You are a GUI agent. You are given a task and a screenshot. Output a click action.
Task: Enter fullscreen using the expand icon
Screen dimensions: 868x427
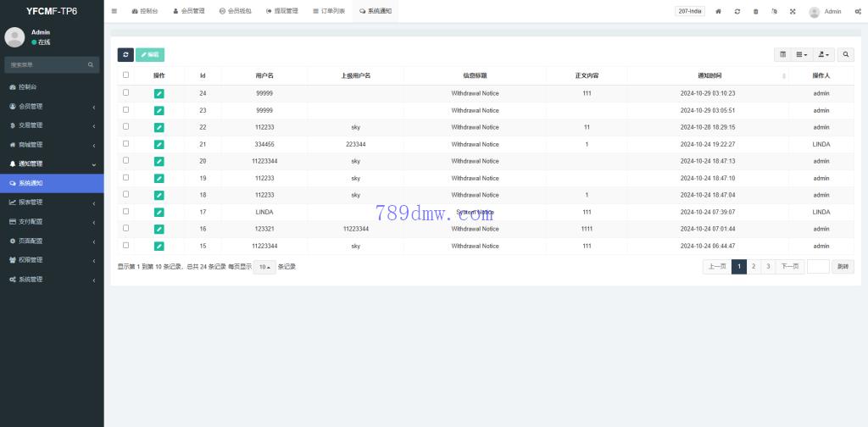point(793,12)
